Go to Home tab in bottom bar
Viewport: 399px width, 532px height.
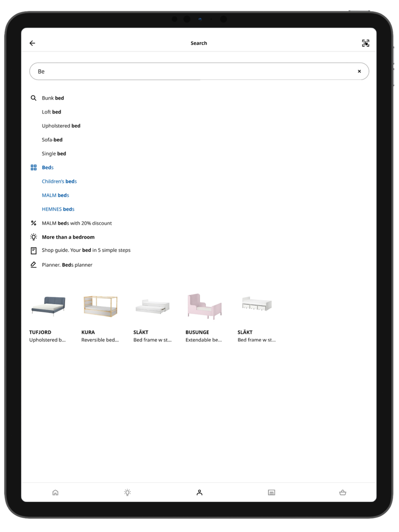pos(55,493)
